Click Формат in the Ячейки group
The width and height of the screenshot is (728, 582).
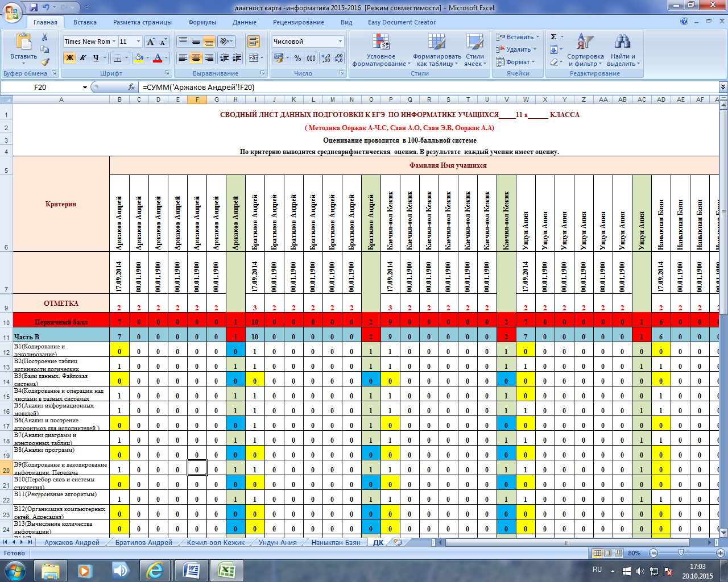click(515, 62)
